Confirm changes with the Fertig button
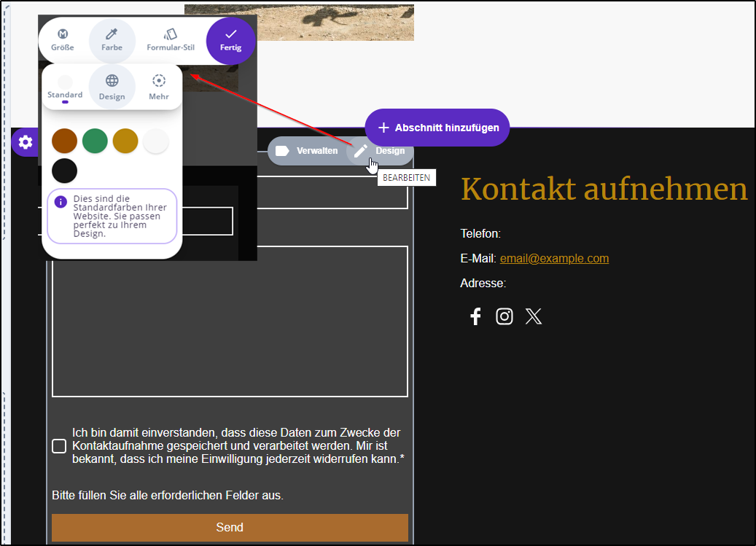The image size is (756, 546). point(230,40)
